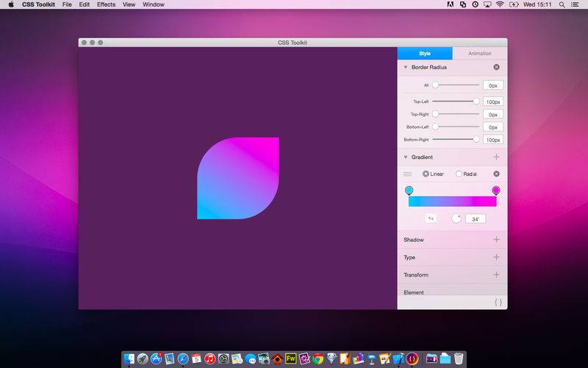This screenshot has height=368, width=588.
Task: Click the gradient angle dial
Action: 456,218
